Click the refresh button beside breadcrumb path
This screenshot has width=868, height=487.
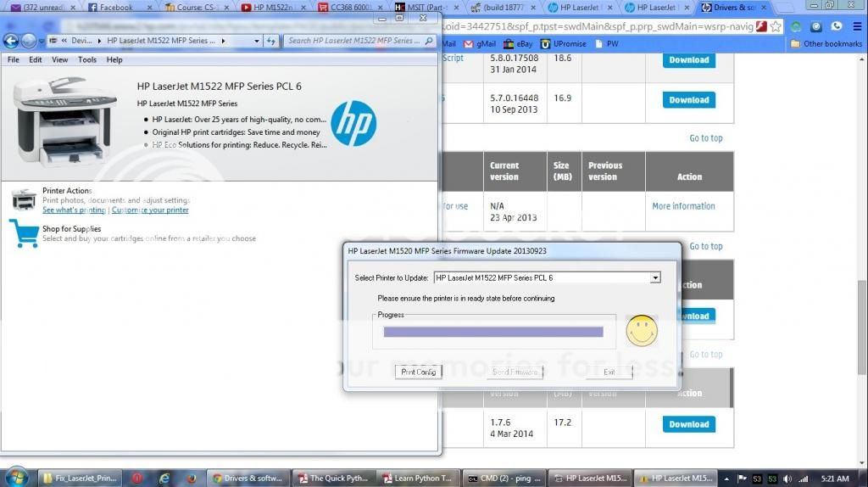tap(270, 41)
